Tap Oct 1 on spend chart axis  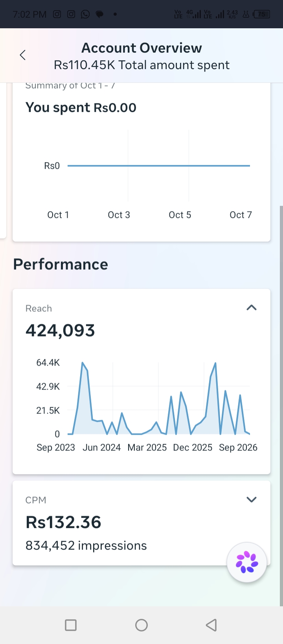tap(58, 215)
